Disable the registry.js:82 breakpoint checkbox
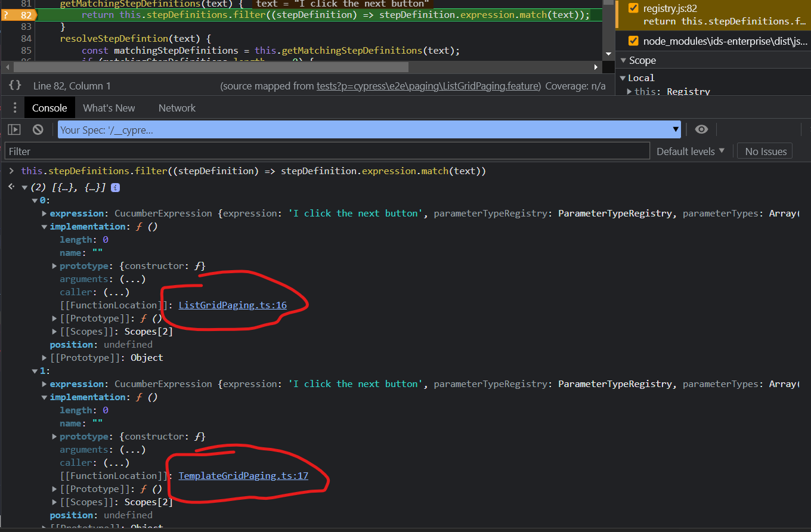This screenshot has height=532, width=811. tap(632, 8)
